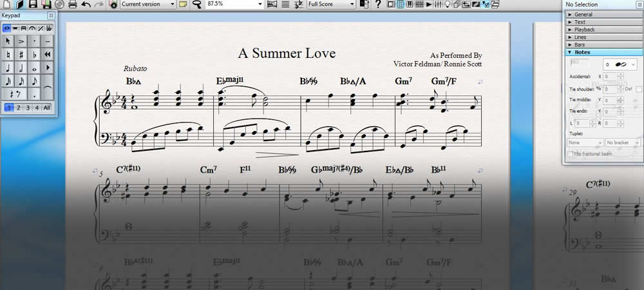Hide all tool windows

click(495, 4)
